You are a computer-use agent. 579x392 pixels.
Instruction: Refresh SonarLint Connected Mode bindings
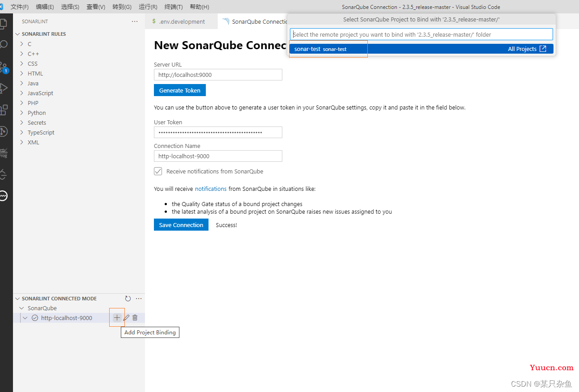point(128,299)
